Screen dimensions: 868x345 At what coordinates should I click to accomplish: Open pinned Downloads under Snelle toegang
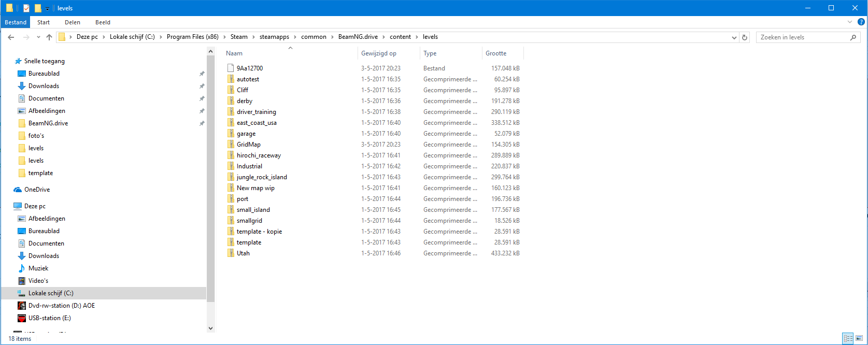[x=44, y=86]
